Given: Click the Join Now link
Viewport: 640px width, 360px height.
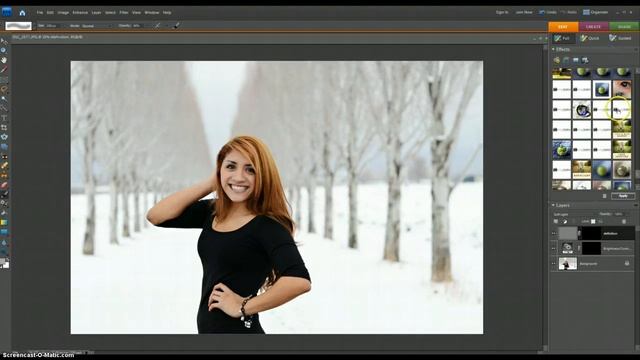Looking at the screenshot, I should 524,12.
